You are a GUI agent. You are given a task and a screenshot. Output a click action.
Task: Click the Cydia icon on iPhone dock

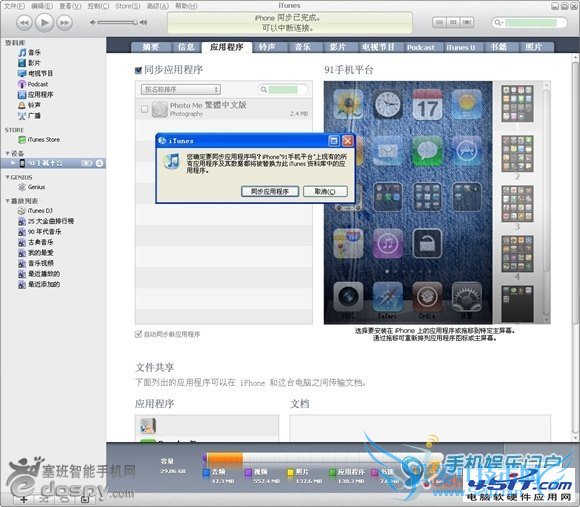coord(427,297)
